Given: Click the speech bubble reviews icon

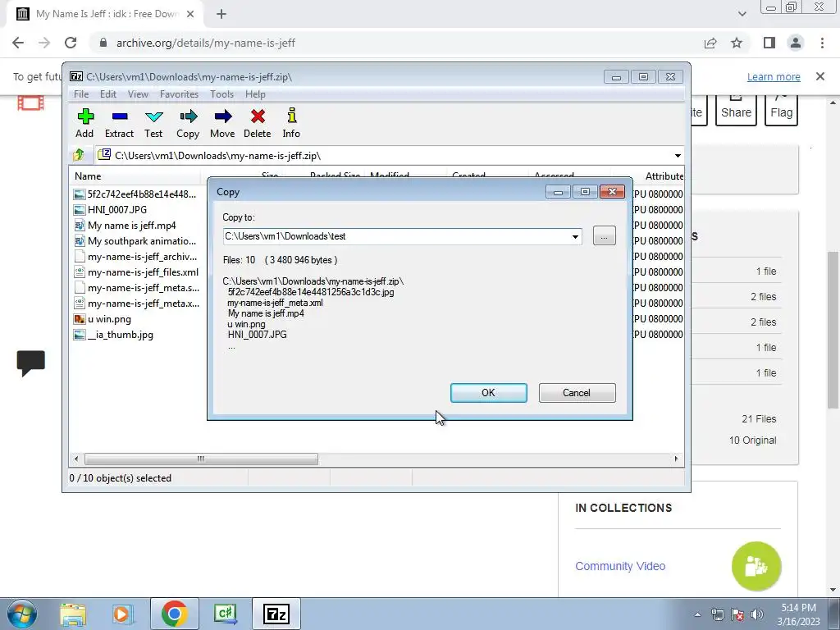Looking at the screenshot, I should coord(30,363).
